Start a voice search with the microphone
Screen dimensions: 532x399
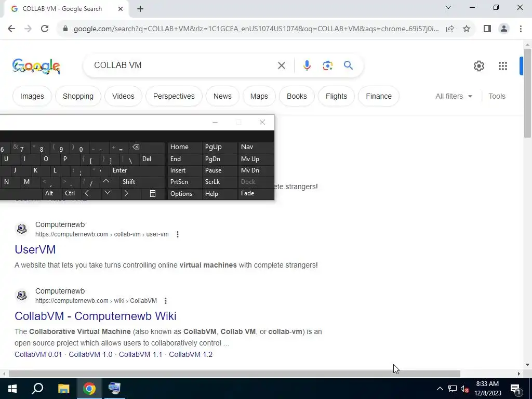(x=307, y=65)
